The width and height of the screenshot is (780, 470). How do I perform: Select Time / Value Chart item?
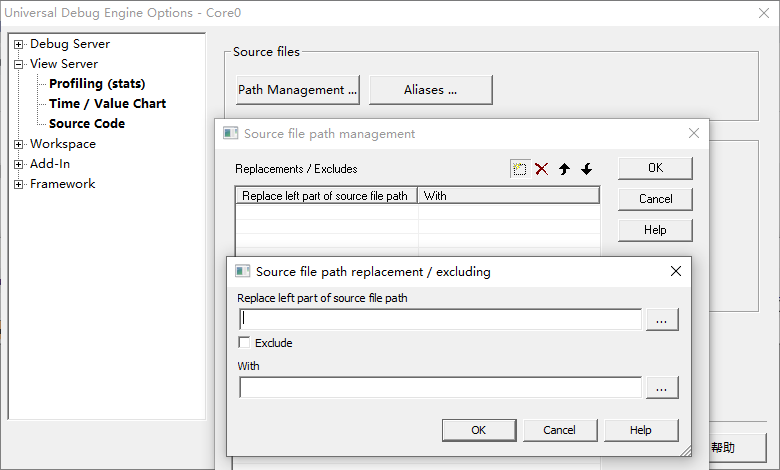click(x=107, y=104)
